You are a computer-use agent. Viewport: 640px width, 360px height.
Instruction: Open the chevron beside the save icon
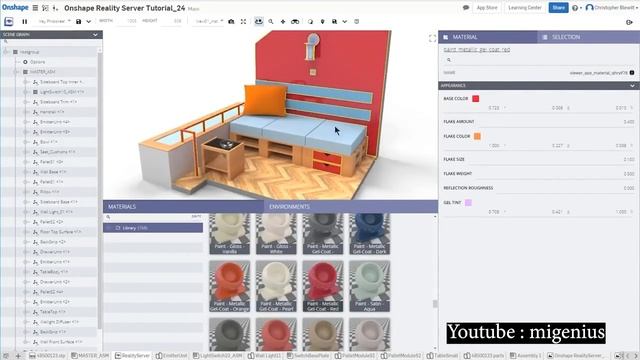pos(89,21)
